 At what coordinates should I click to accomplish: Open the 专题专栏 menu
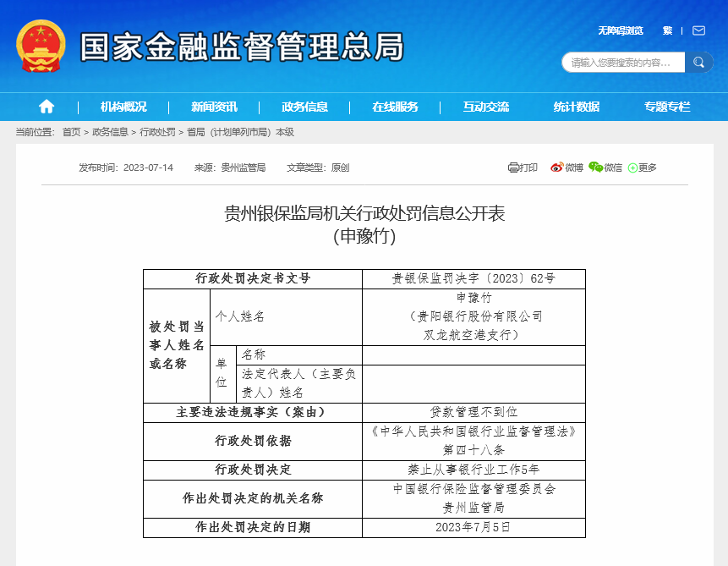pos(667,107)
